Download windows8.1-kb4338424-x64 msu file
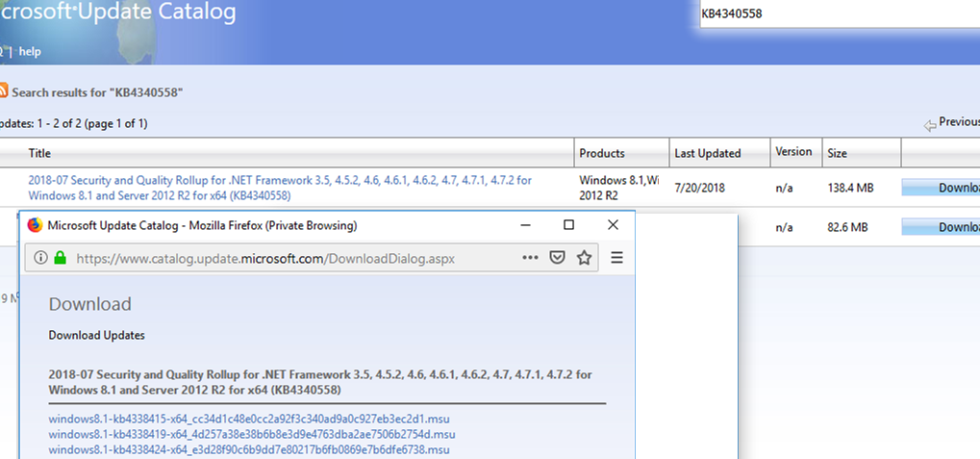980x459 pixels. point(249,449)
